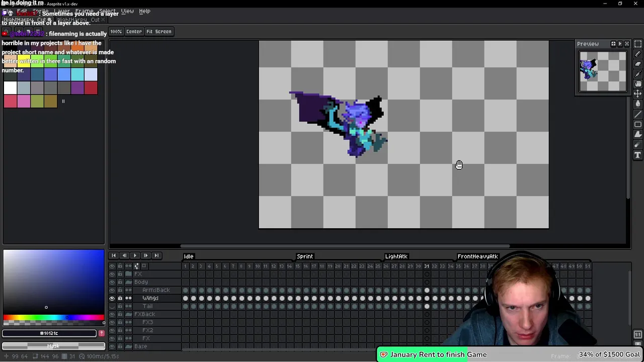Screen dimensions: 644x362
Task: Select the Spray/Blur tool
Action: tap(638, 145)
